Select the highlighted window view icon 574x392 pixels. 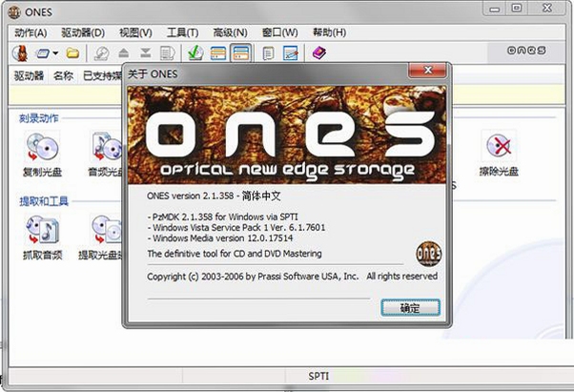click(240, 53)
